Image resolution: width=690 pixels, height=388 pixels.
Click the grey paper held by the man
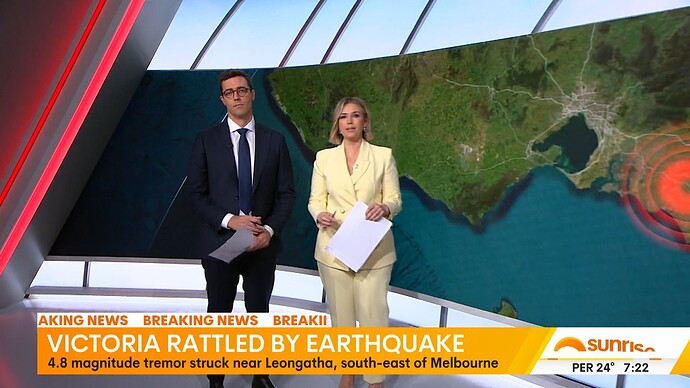coord(233,245)
